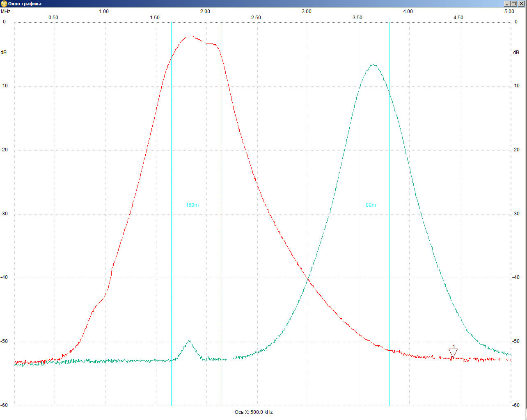The height and width of the screenshot is (420, 527).
Task: Click the Ось X: 500.0 kHz label
Action: (254, 412)
